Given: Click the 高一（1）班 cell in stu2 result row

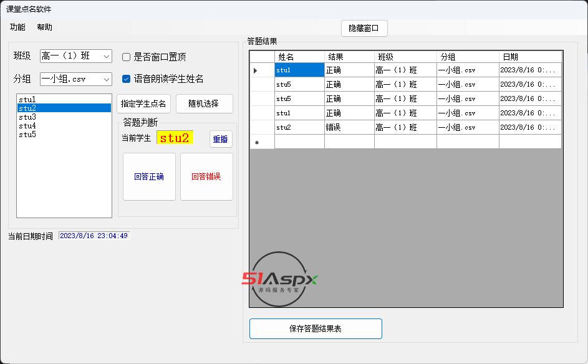Looking at the screenshot, I should pos(405,127).
